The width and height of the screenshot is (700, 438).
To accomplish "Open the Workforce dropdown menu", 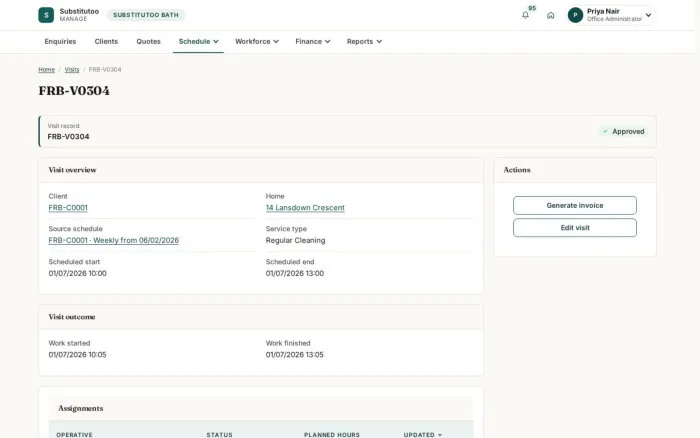I will click(x=257, y=42).
